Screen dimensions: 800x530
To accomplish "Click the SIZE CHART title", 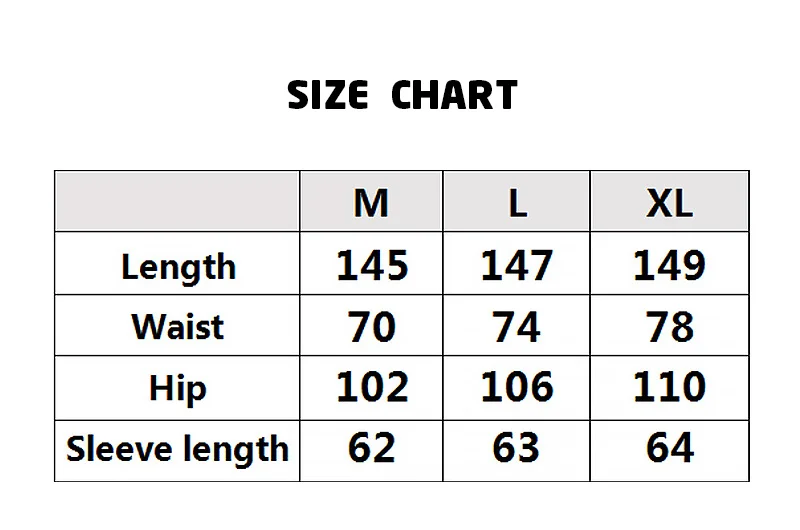I will point(402,95).
